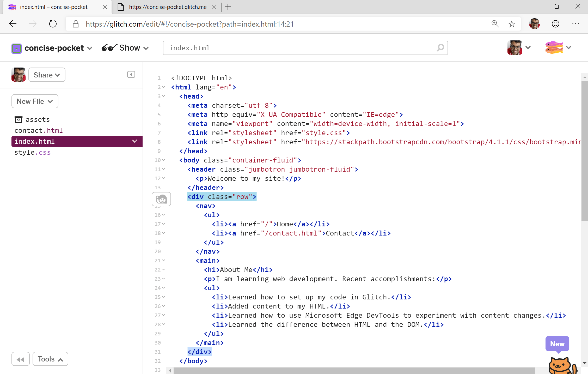Click the rewind icon next to Tools

tap(21, 359)
